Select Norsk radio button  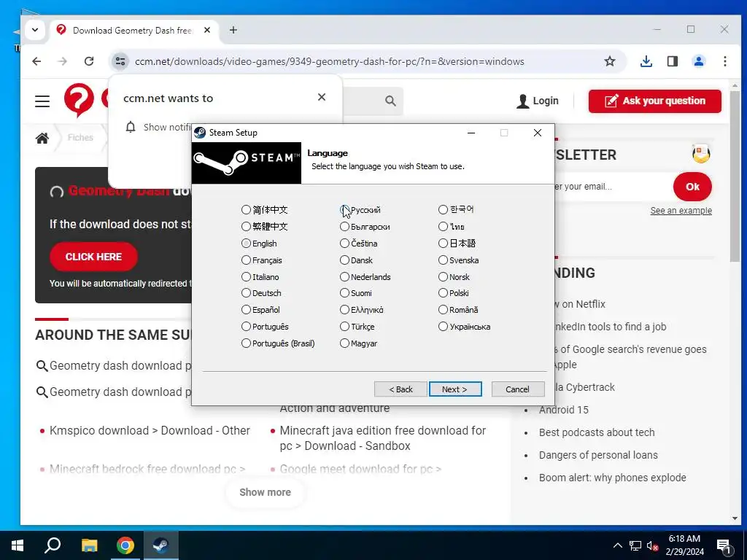tap(443, 276)
